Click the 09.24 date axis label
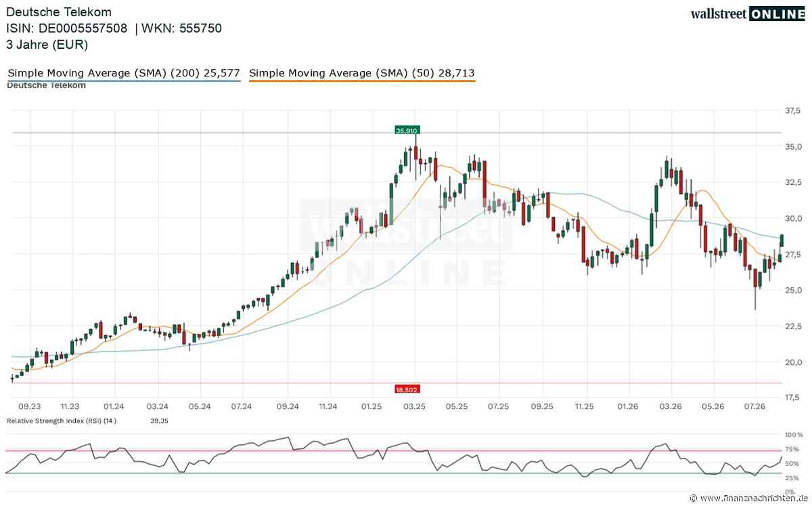The image size is (812, 508). [288, 406]
